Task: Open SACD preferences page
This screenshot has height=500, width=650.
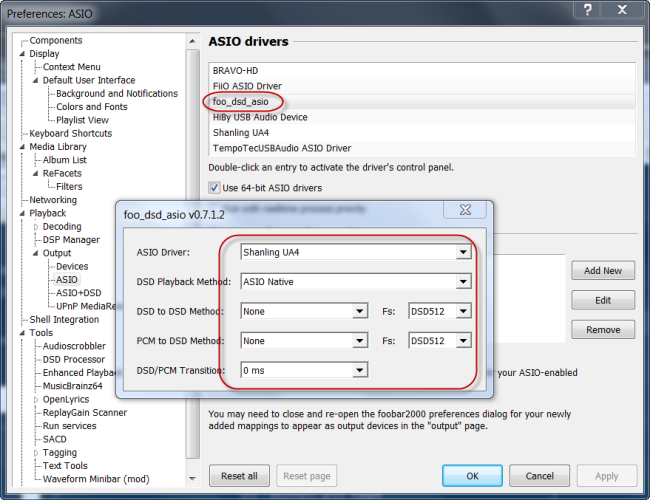Action: pos(55,439)
